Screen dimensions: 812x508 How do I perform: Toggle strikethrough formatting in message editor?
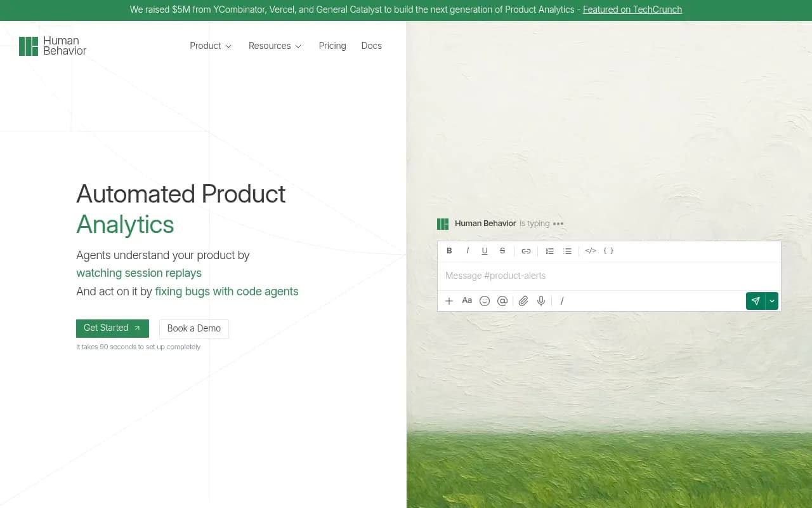(x=502, y=251)
